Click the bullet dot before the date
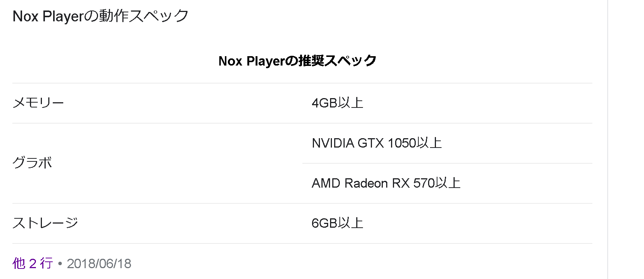Screen dimensions: 644x279 point(60,264)
